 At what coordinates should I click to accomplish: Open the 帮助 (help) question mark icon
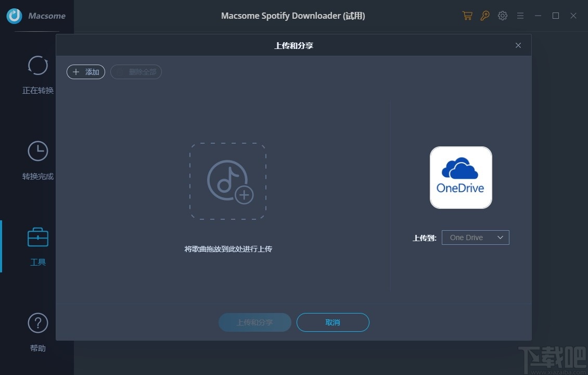tap(37, 323)
